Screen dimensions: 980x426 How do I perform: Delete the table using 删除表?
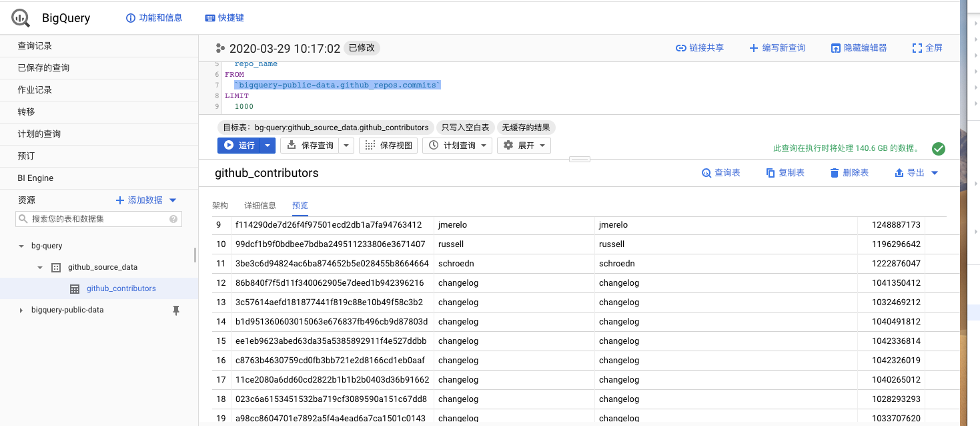(849, 173)
